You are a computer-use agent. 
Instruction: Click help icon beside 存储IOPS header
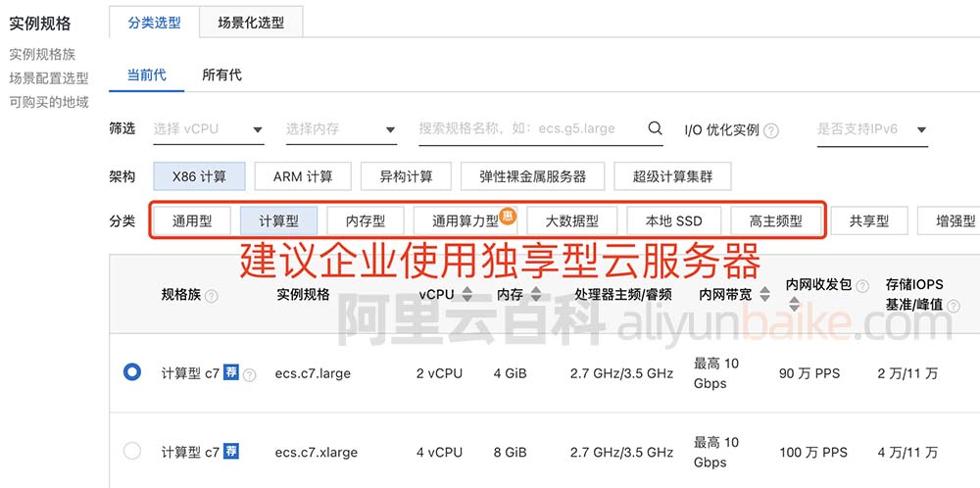953,305
